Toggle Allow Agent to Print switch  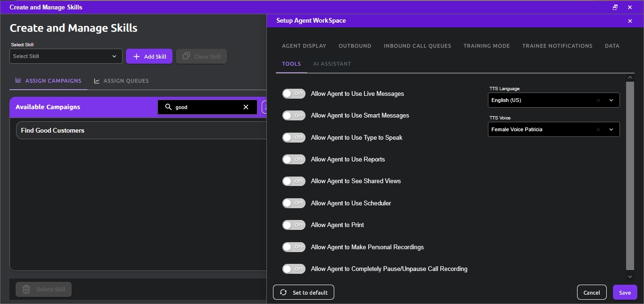pos(294,225)
